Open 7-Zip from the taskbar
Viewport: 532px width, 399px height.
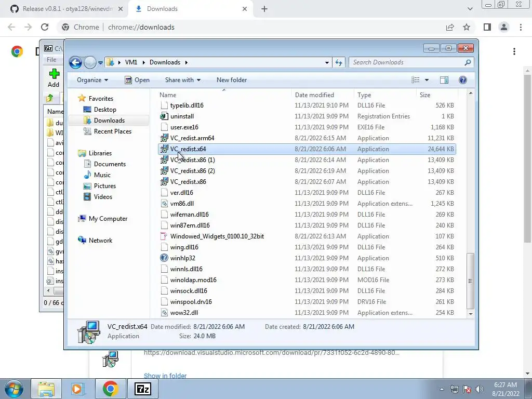pyautogui.click(x=142, y=389)
